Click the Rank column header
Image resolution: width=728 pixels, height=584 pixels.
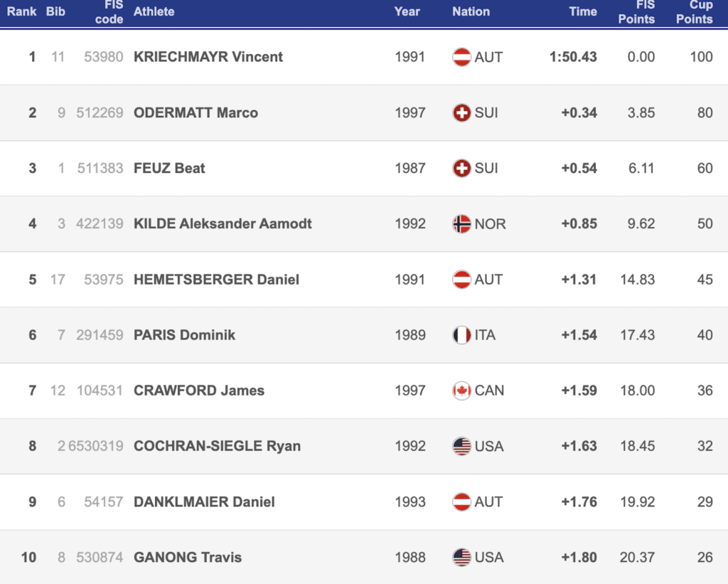coord(22,11)
